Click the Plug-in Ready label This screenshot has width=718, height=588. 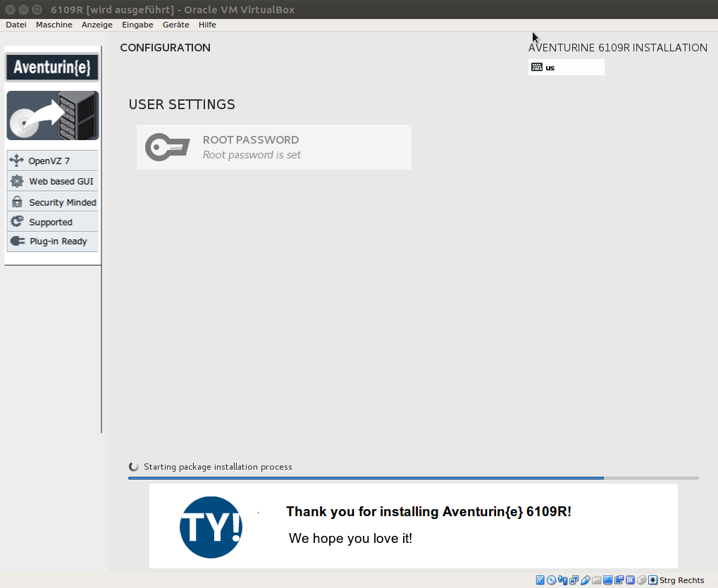point(58,242)
